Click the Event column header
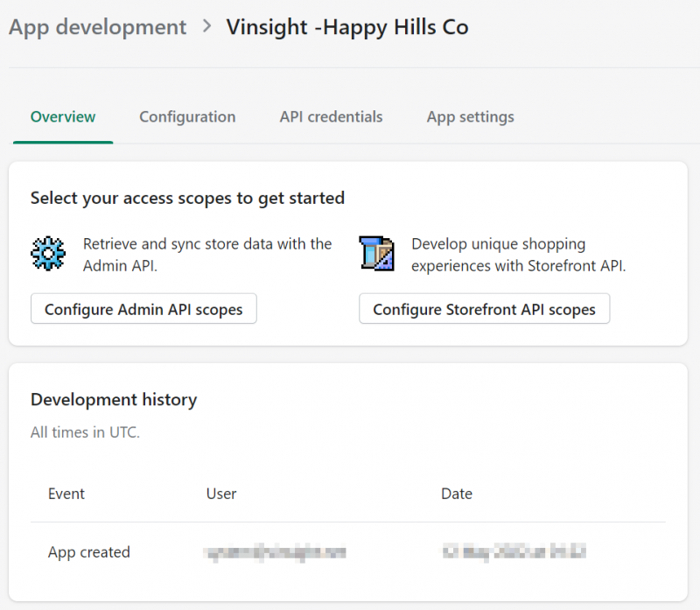 point(66,494)
